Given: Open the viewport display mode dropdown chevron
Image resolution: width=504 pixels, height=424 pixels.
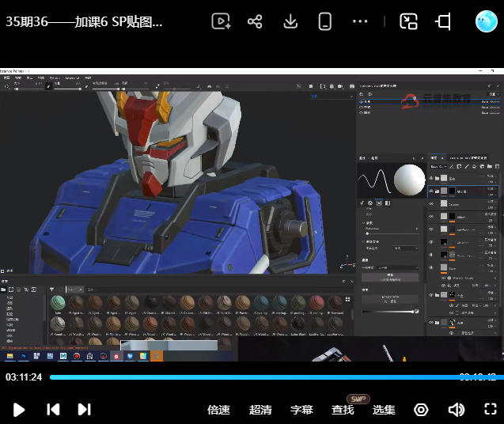Looking at the screenshot, I should pos(351,97).
